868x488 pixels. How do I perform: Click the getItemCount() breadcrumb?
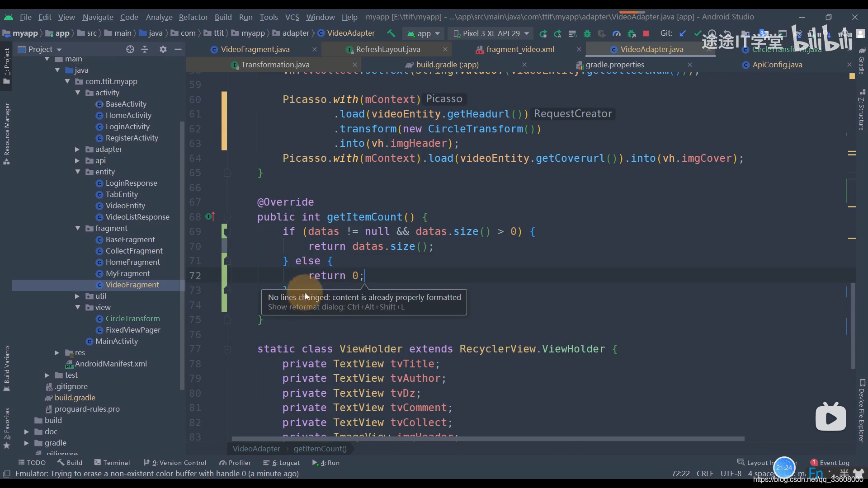(320, 449)
